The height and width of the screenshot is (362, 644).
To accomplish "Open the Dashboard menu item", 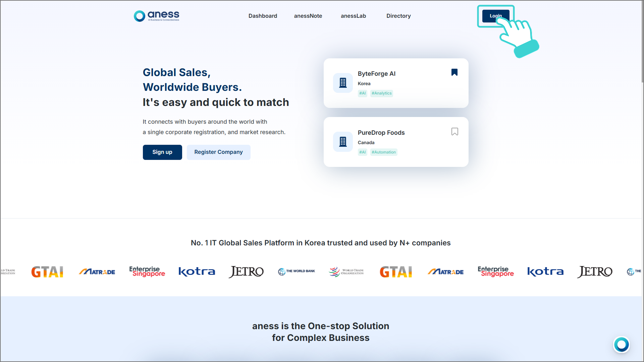I will [x=263, y=16].
